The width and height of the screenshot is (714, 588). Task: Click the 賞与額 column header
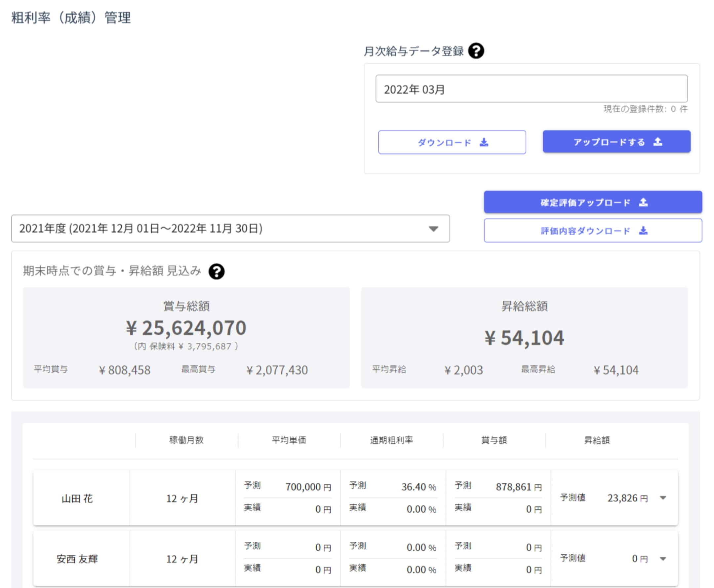point(494,440)
